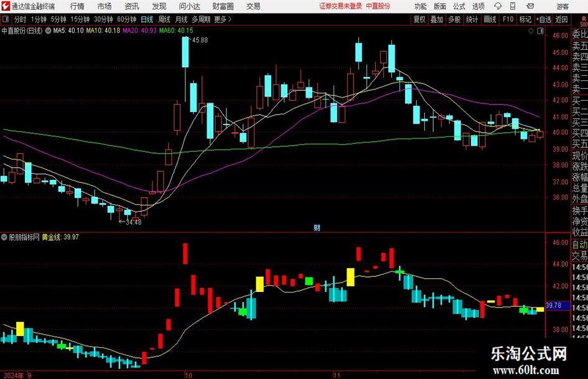This screenshot has height=379, width=588.
Task: Switch to 15分钟 period tab
Action: coord(80,19)
